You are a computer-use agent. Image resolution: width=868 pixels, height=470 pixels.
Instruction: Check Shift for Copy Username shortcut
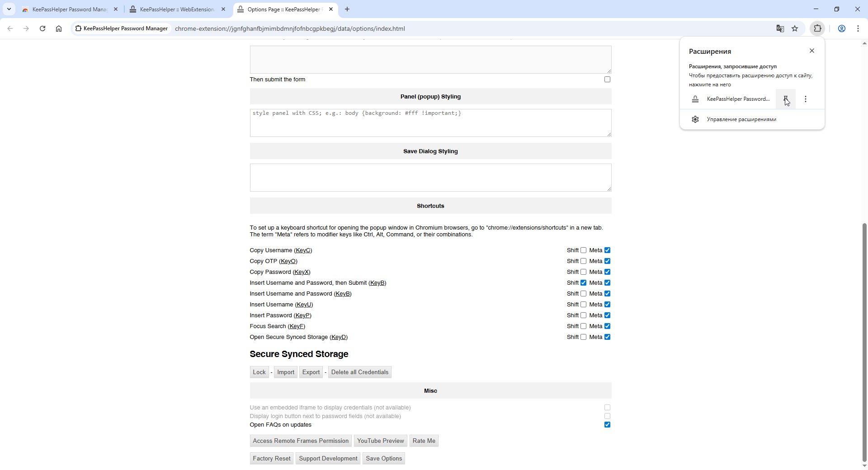tap(583, 250)
